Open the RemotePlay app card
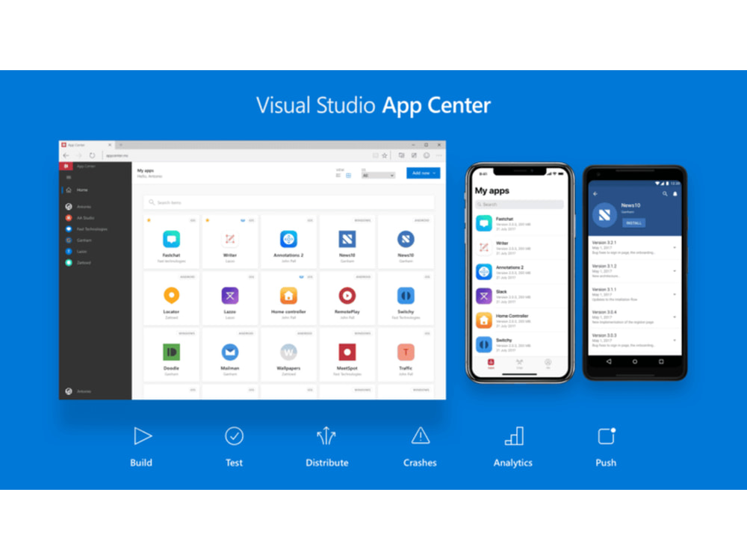This screenshot has height=560, width=747. (x=347, y=298)
